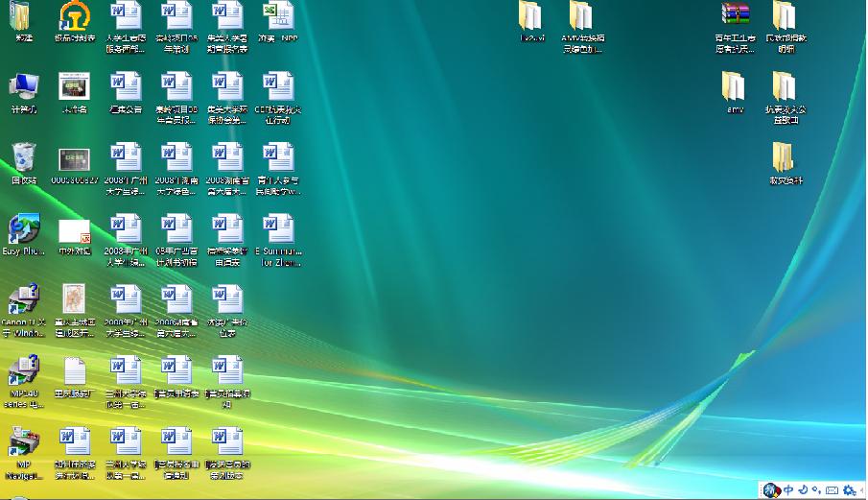Select the 未命名 image thumbnail
The height and width of the screenshot is (500, 868).
pos(75,87)
